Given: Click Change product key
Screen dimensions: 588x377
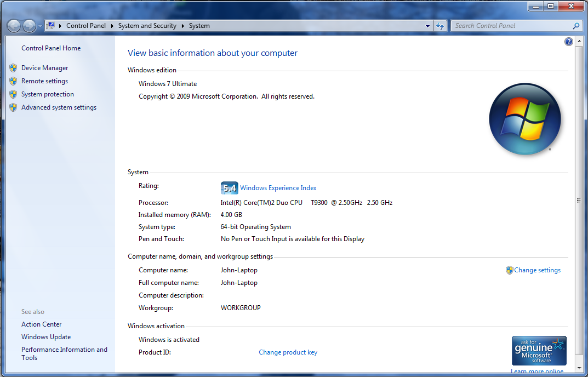Looking at the screenshot, I should [288, 352].
